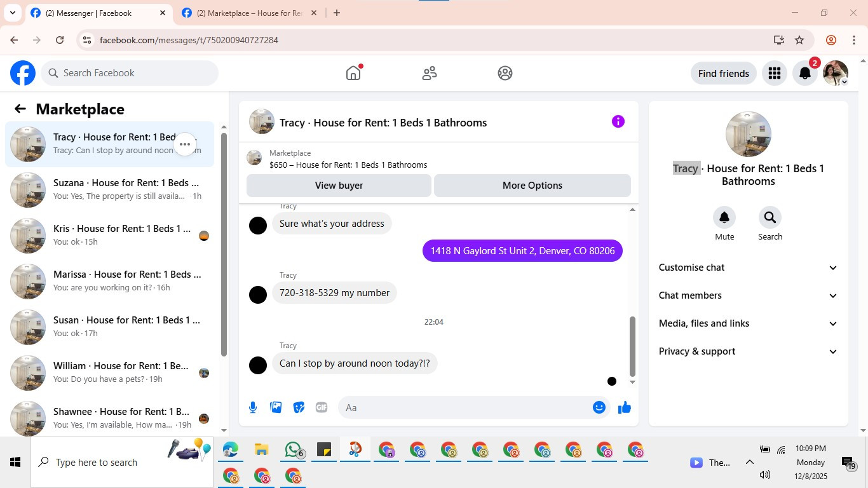
Task: Open the volume control in system tray
Action: [x=765, y=475]
